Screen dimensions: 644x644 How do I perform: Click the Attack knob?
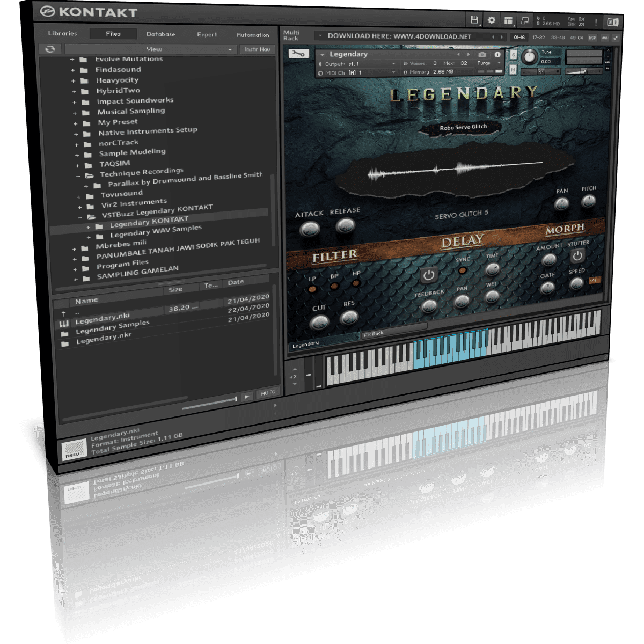310,230
